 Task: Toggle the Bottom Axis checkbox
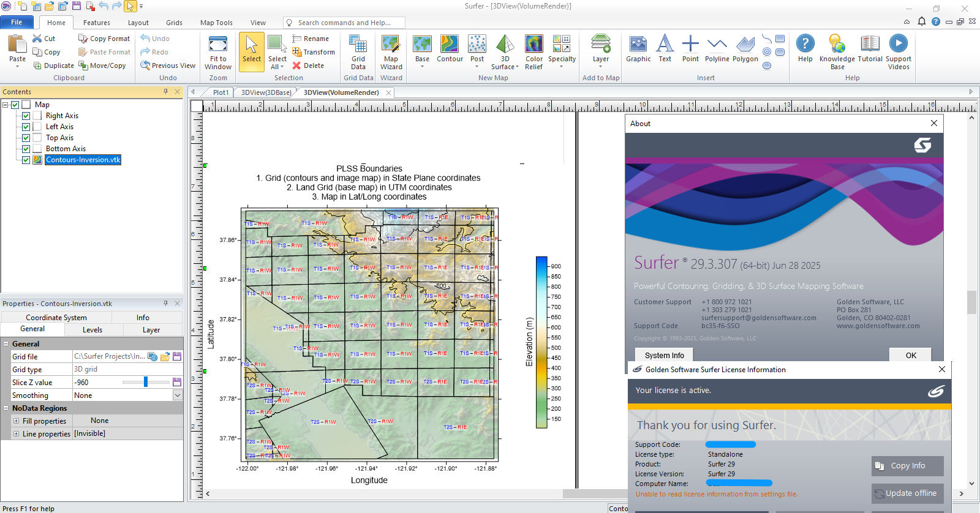coord(26,149)
